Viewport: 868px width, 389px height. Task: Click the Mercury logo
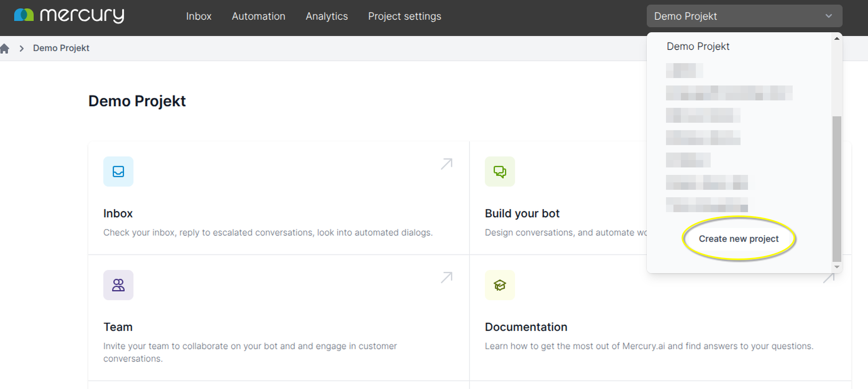69,15
